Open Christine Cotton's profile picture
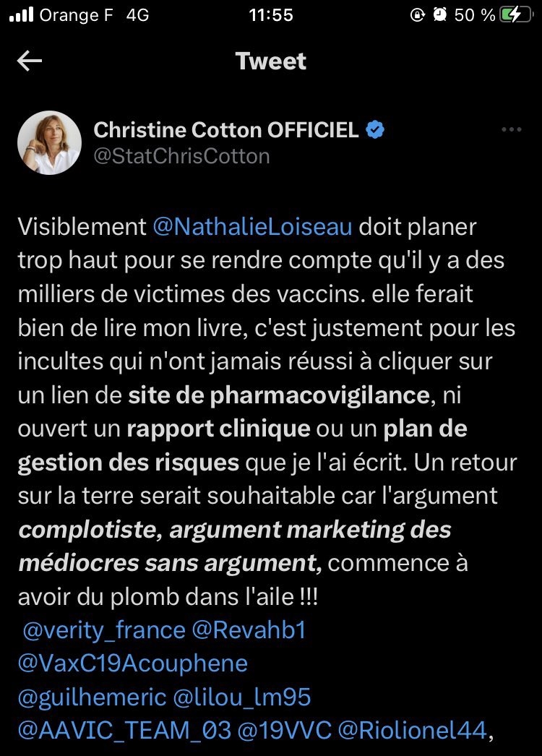The height and width of the screenshot is (756, 542). [48, 143]
